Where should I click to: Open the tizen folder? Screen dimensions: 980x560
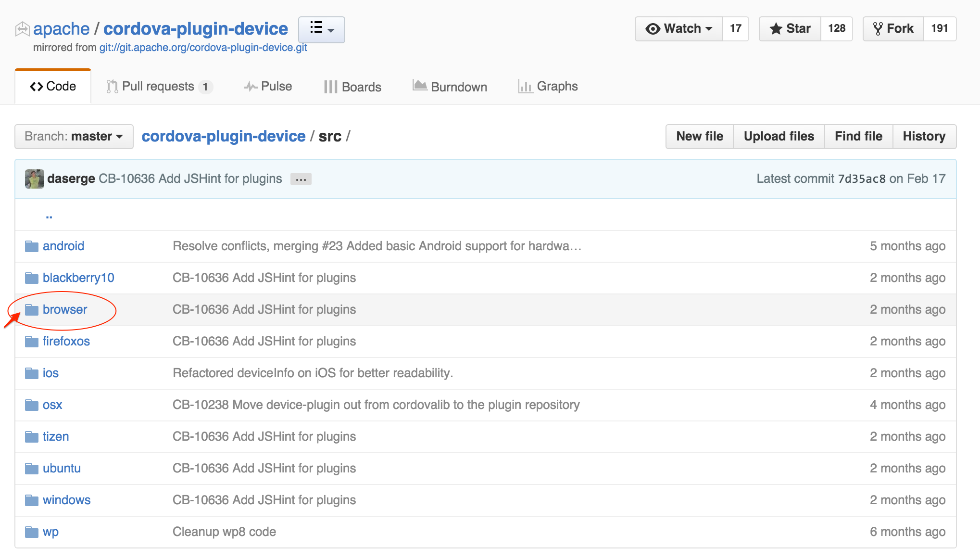(56, 437)
